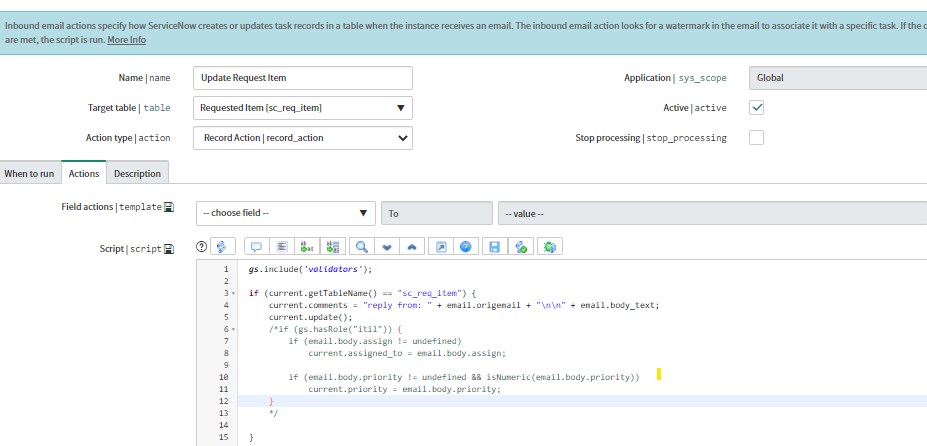
Task: Click the replace icon in script toolbar
Action: coord(307,247)
